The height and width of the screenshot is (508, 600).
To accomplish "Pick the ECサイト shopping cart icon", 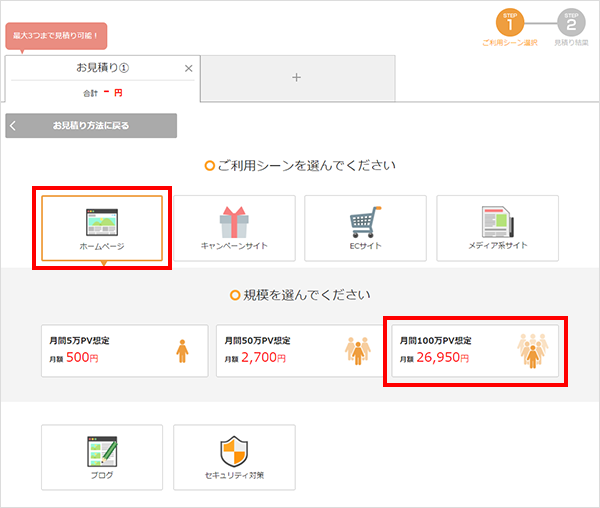I will click(364, 221).
